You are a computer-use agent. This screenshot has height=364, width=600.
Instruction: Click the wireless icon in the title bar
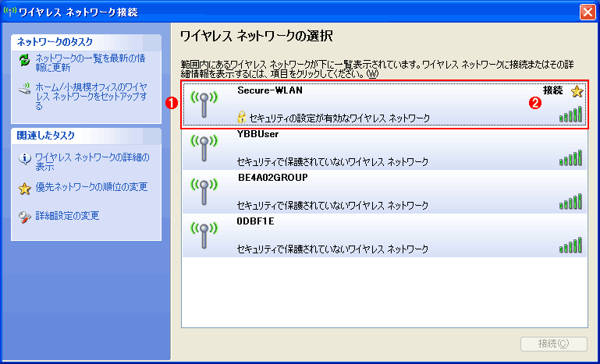[9, 12]
